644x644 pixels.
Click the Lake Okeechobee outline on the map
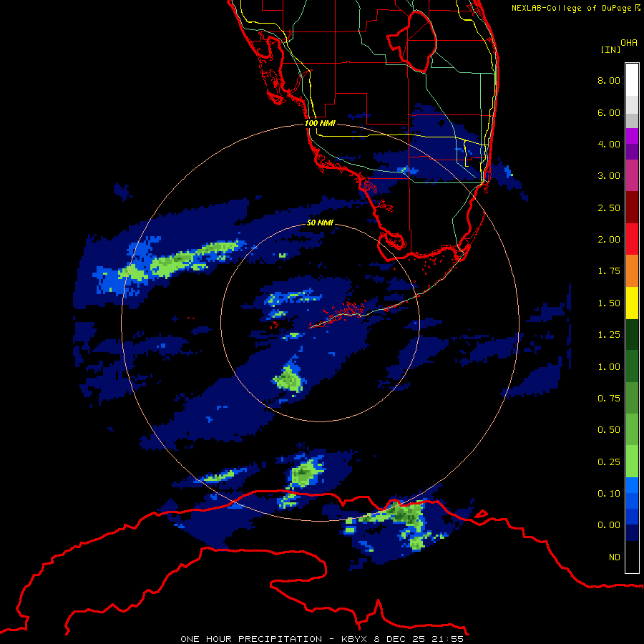(x=411, y=41)
